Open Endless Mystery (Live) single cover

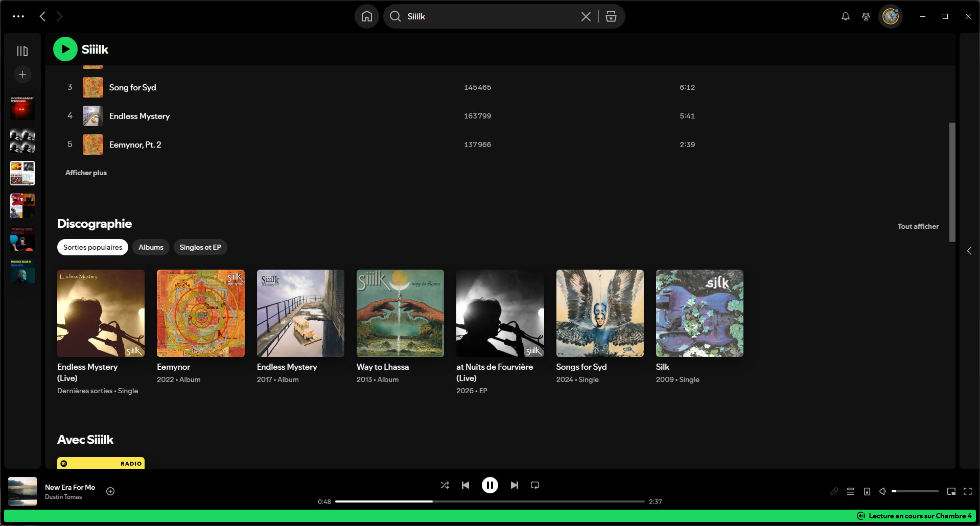click(101, 313)
